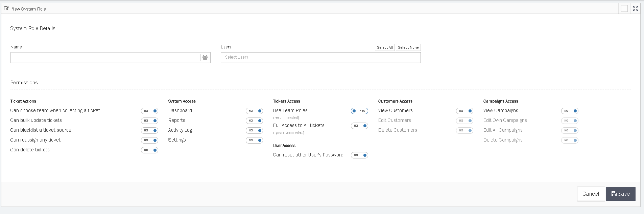Toggle the Reports access switch
Screen dimensions: 644x214
[254, 121]
